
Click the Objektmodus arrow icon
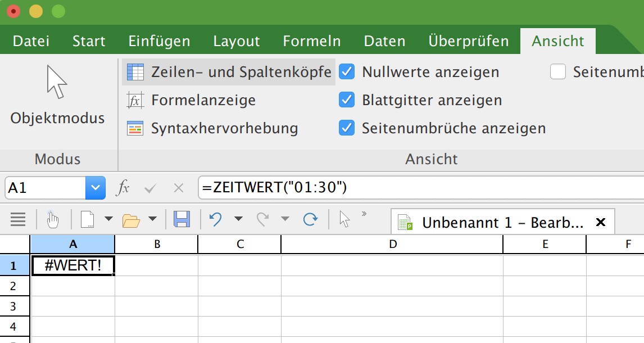click(57, 82)
